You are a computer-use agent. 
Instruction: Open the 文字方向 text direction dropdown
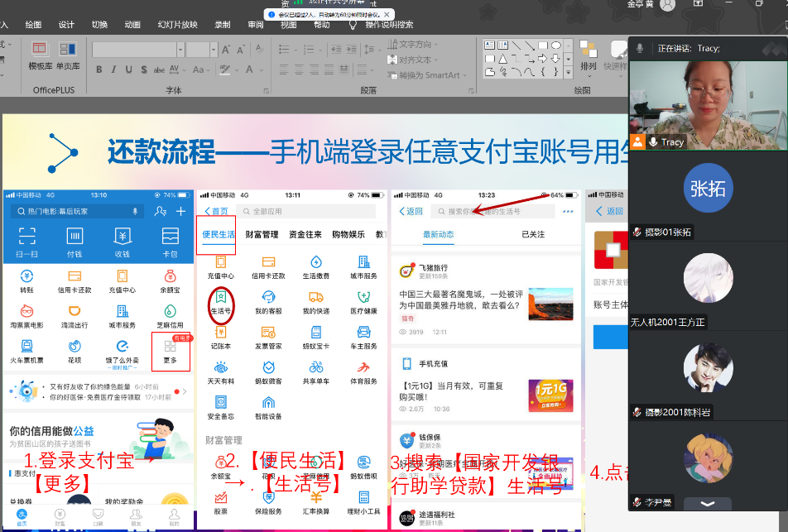pyautogui.click(x=414, y=45)
